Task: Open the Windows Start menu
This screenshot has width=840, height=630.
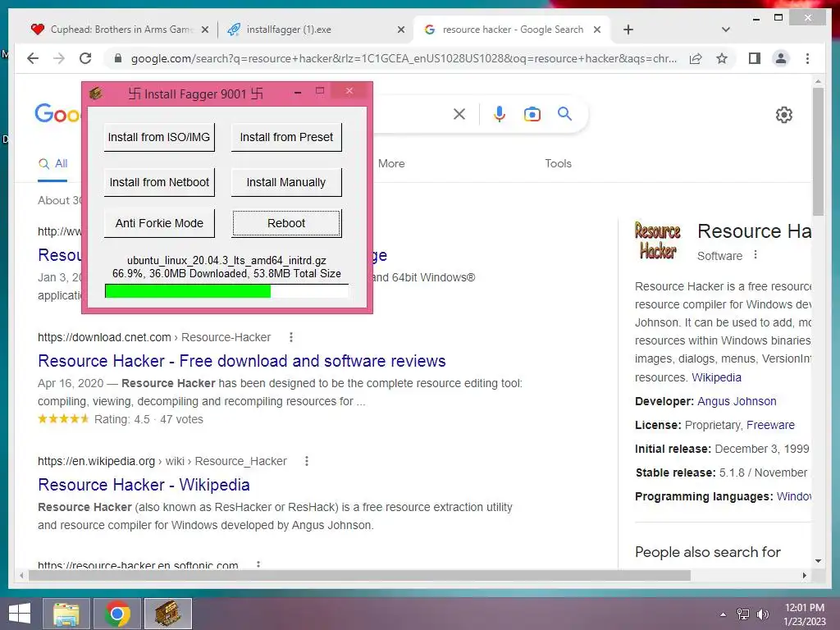Action: coord(20,614)
